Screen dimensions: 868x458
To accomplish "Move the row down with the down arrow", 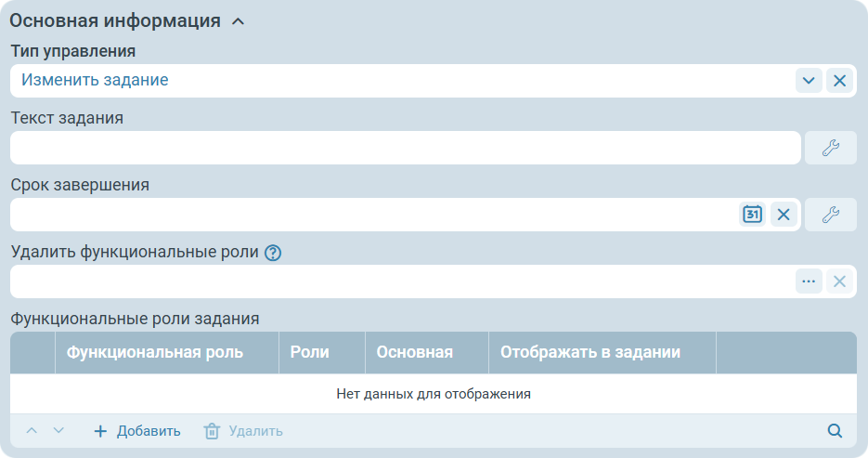I will 58,431.
